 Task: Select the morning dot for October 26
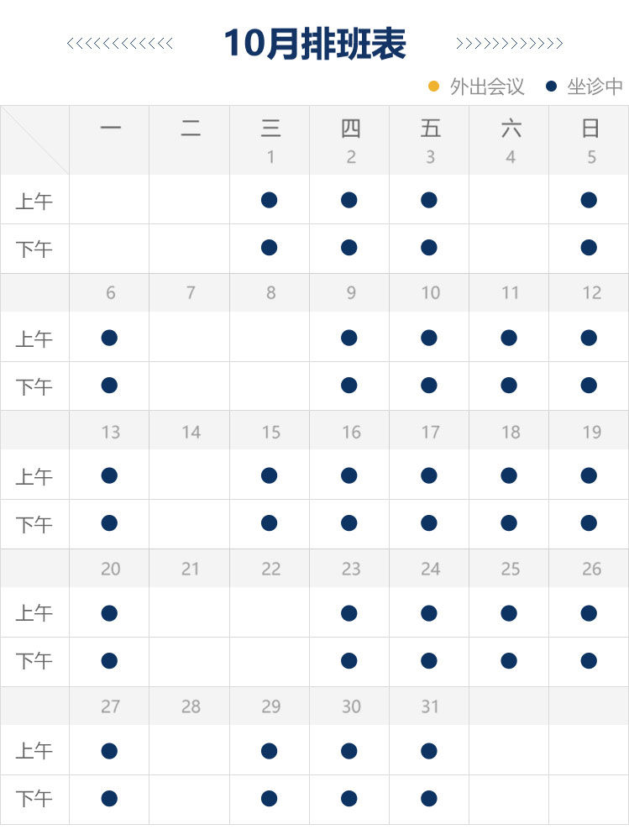[589, 613]
